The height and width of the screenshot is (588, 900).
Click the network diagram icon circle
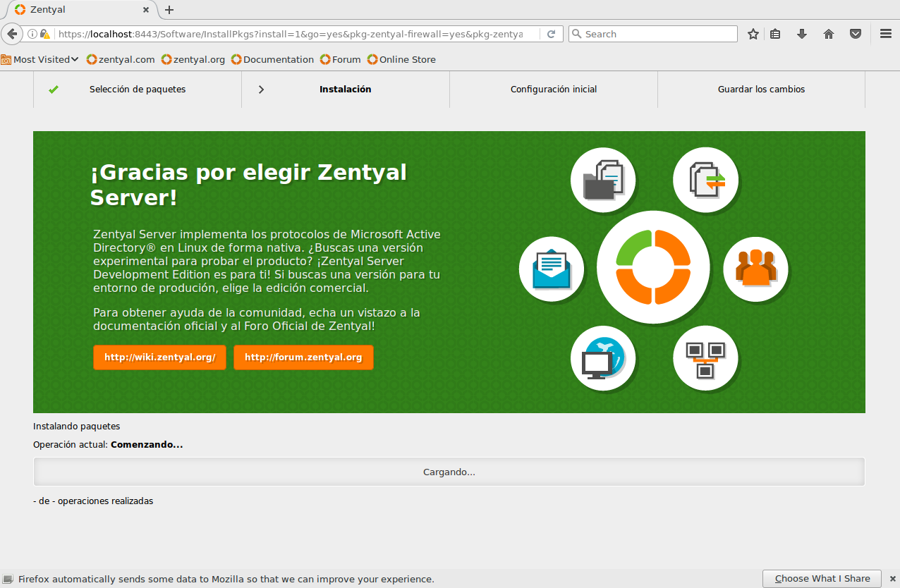[x=705, y=357]
